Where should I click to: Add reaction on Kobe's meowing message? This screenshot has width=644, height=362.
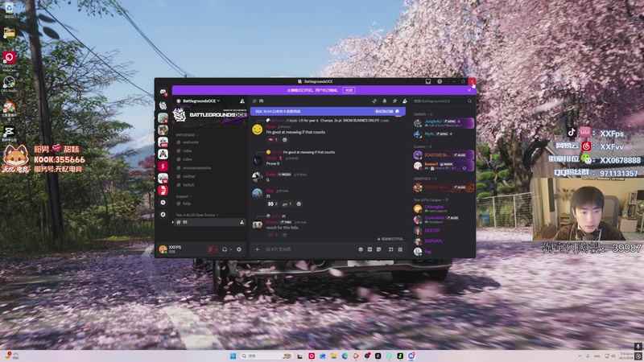click(285, 140)
